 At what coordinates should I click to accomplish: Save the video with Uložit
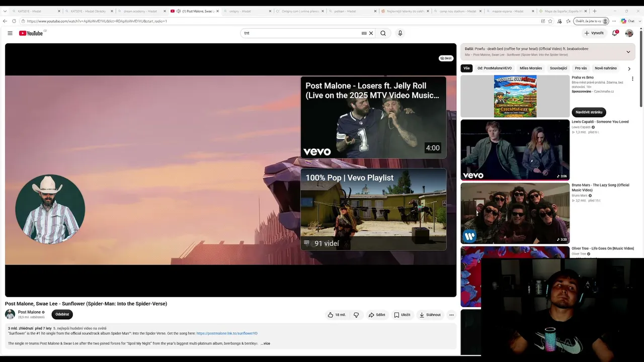click(402, 315)
